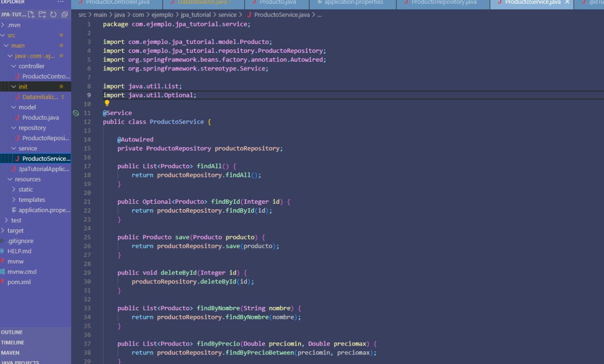Image resolution: width=604 pixels, height=364 pixels.
Task: Collapse the model folder
Action: pyautogui.click(x=14, y=108)
